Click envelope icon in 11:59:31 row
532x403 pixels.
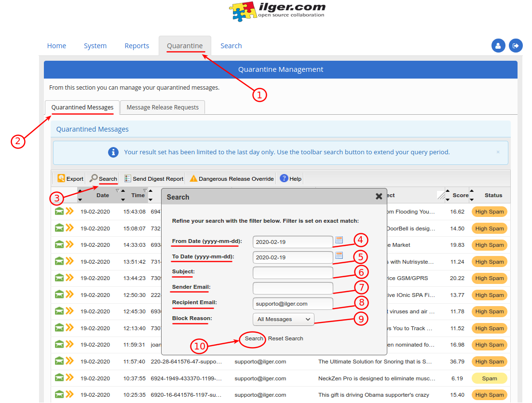coord(59,344)
